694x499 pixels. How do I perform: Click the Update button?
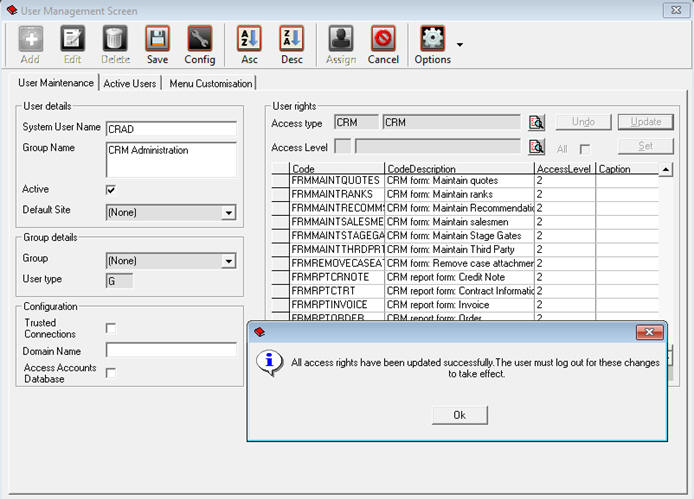tap(646, 122)
